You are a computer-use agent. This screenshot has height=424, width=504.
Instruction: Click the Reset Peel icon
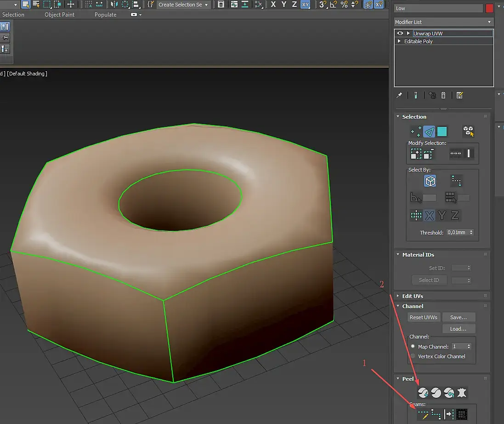pos(449,393)
